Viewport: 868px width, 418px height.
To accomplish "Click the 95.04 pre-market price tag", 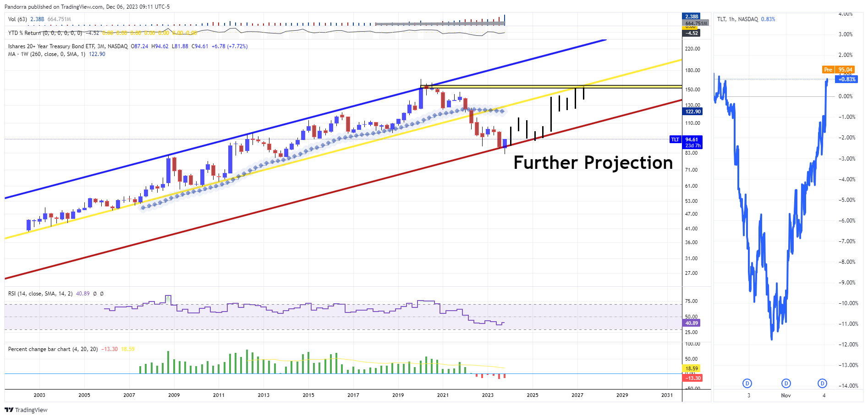I will 845,70.
